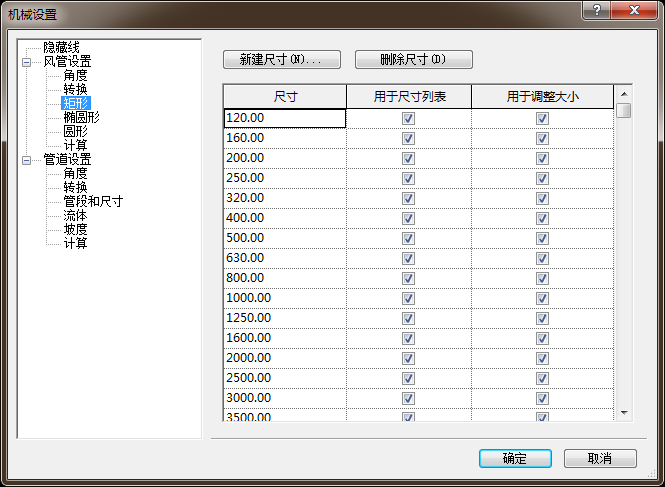Toggle 用于尺寸列表 checkbox for 1600.00

pyautogui.click(x=408, y=338)
